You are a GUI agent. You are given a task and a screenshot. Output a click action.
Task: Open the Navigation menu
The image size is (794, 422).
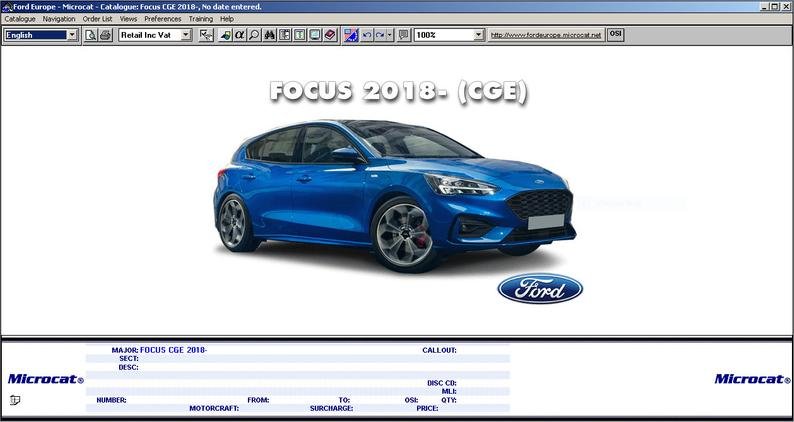(59, 19)
